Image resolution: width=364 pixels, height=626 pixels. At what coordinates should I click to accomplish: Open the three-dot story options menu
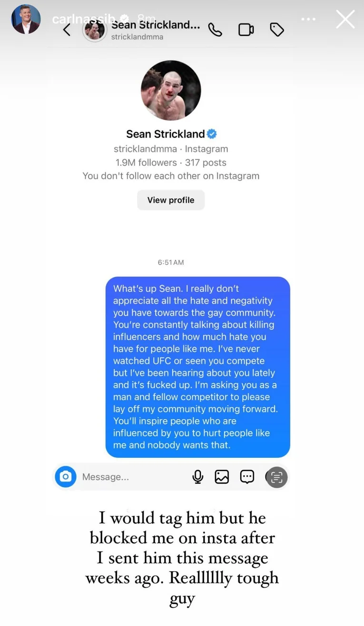point(308,20)
